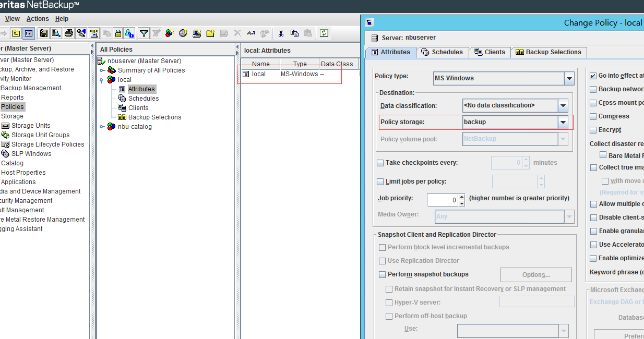Open the Actions menu
The image size is (644, 339).
[x=38, y=19]
